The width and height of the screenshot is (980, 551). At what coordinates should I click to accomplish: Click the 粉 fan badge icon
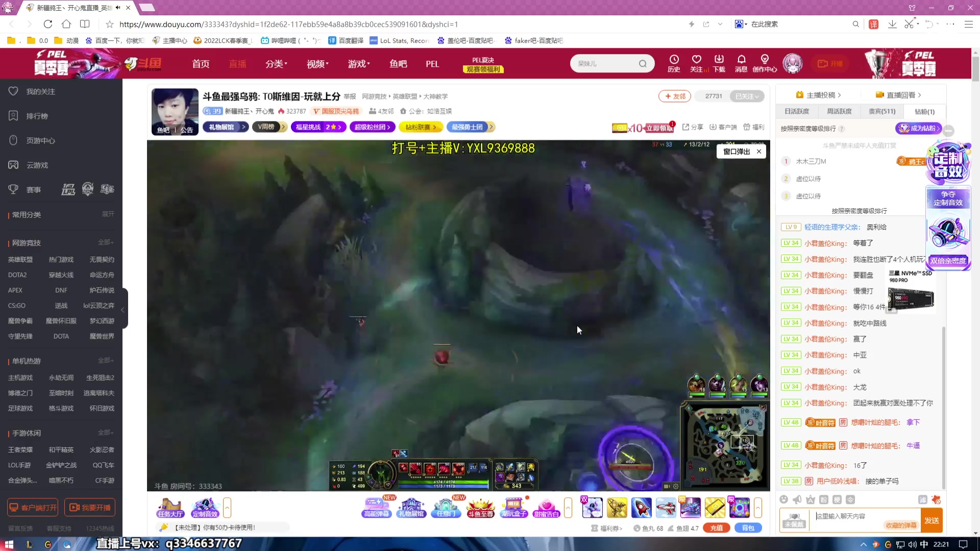click(x=824, y=499)
